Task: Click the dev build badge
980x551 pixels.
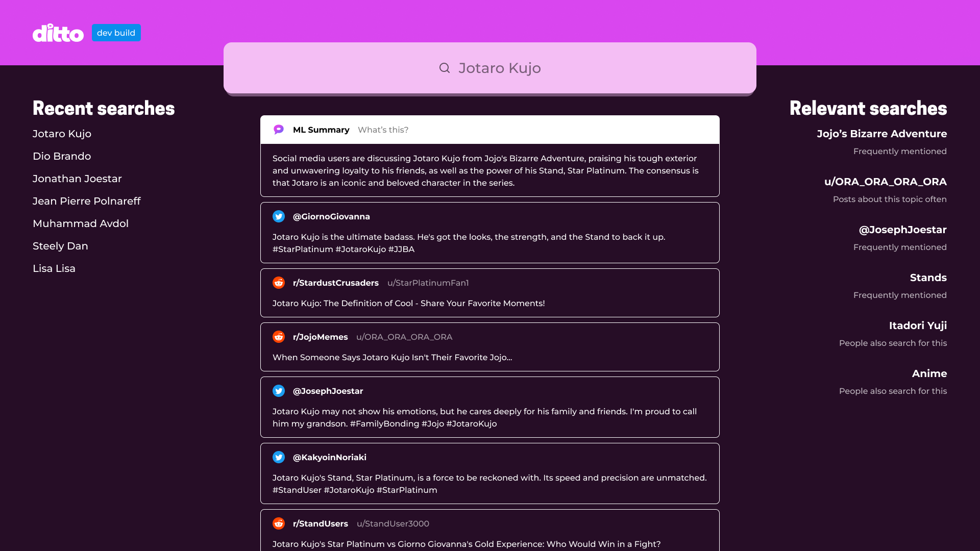Action: [116, 33]
